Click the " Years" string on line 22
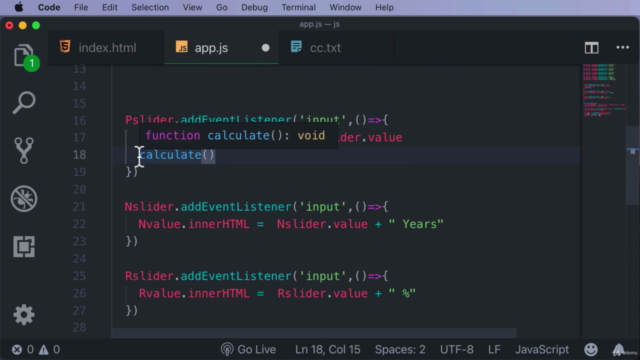The width and height of the screenshot is (640, 360). tap(416, 224)
